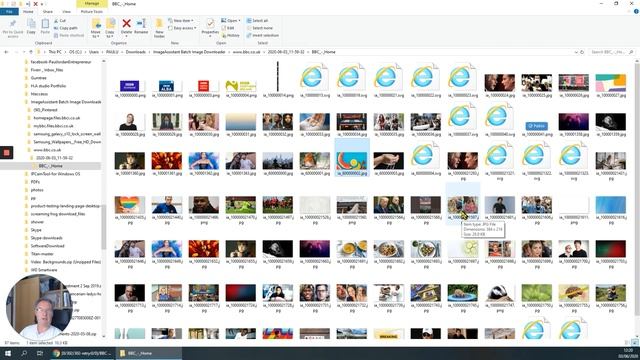Click Select none in the ribbon
Screen dimensions: 640x360
tap(259, 28)
